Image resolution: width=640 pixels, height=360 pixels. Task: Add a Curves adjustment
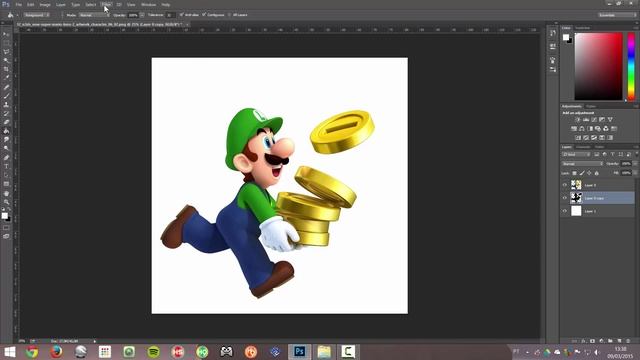594,120
